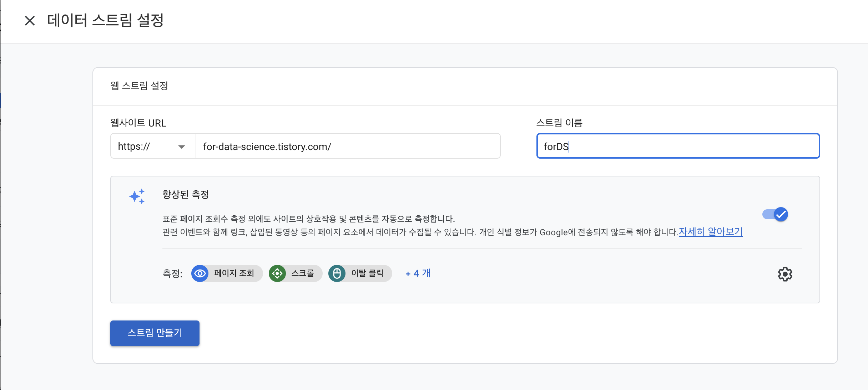Select the 이탈 클릭 chip label
This screenshot has width=868, height=390.
pos(367,273)
